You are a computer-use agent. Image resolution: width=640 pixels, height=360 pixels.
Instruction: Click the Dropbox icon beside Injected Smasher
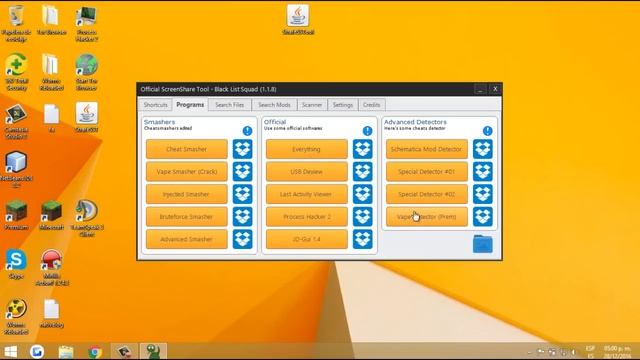tap(242, 194)
